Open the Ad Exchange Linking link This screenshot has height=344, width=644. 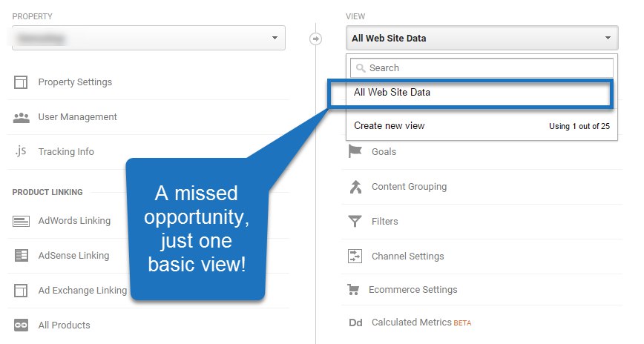tap(82, 291)
